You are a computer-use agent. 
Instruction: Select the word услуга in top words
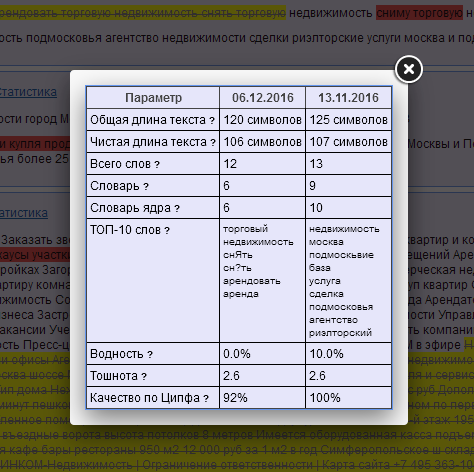(x=325, y=281)
